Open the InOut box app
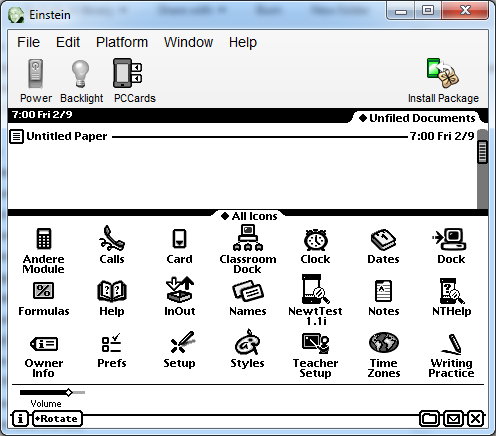 tap(179, 297)
